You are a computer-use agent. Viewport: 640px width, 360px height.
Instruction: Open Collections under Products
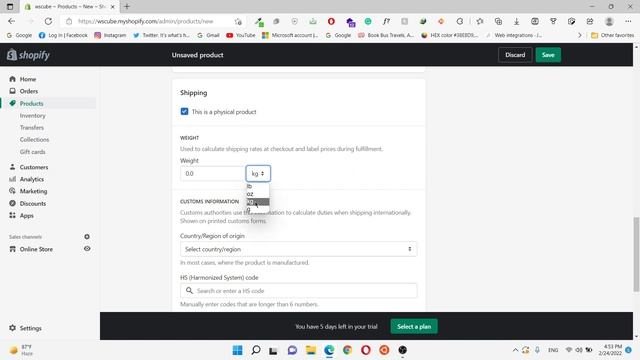coord(34,140)
